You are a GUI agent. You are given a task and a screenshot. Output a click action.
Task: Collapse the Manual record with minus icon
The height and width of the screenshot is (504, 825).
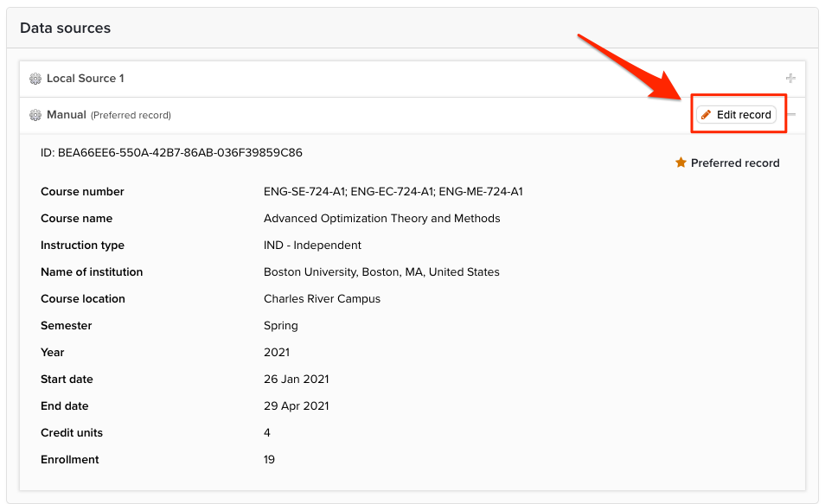coord(790,115)
